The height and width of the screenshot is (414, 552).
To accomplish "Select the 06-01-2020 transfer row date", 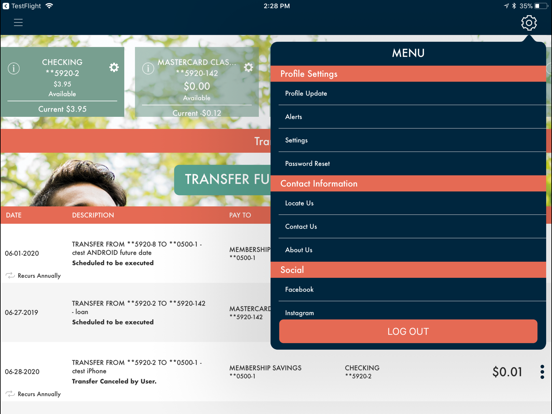I will [x=22, y=253].
